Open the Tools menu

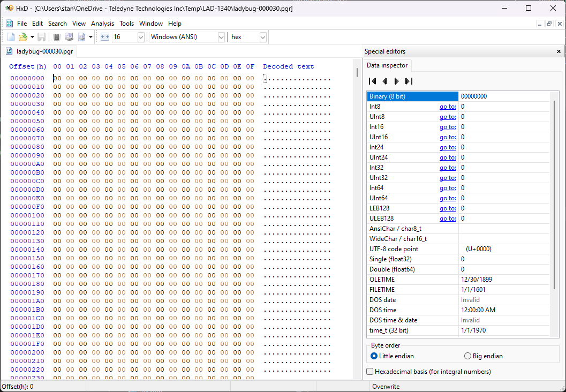[127, 24]
